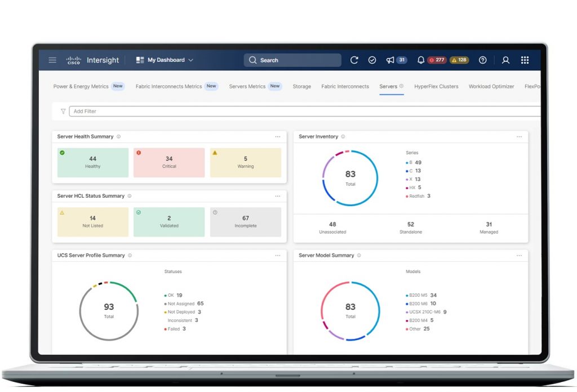
Task: Open Server Health Summary options menu
Action: click(x=278, y=137)
